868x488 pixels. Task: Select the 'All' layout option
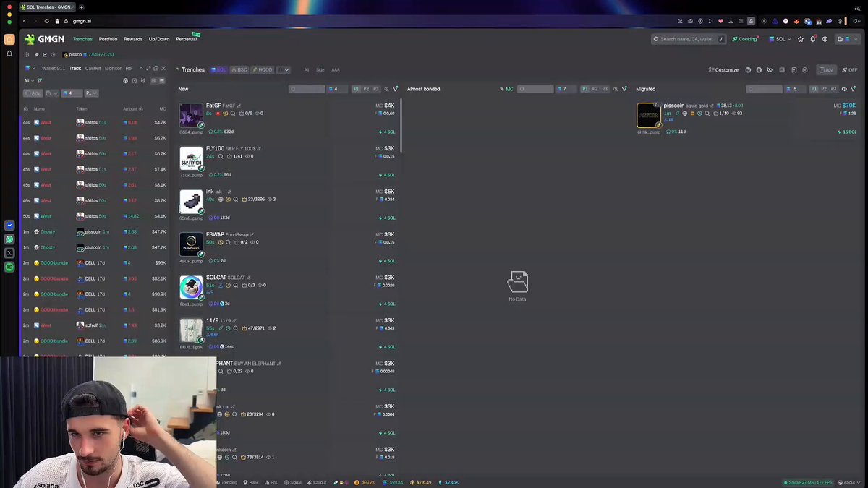pyautogui.click(x=306, y=70)
